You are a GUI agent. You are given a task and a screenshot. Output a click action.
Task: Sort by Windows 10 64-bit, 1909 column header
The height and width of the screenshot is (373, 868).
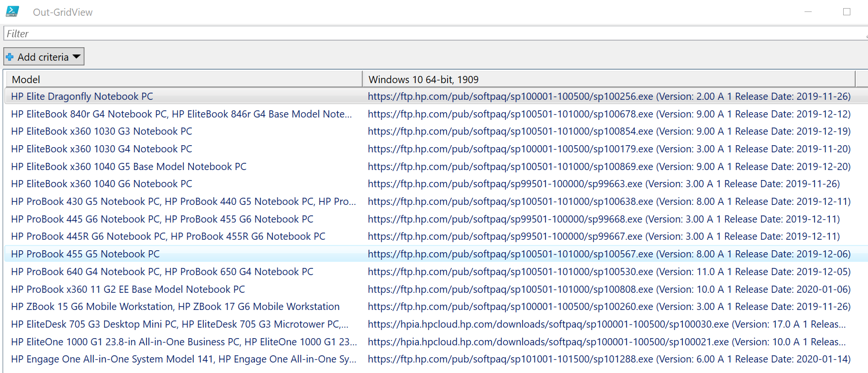pos(608,79)
